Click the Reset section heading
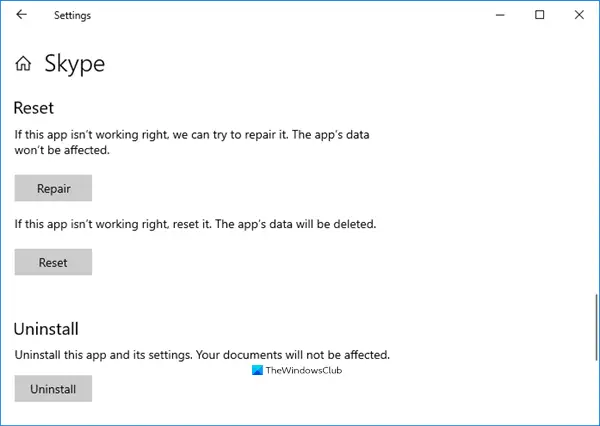 (33, 106)
